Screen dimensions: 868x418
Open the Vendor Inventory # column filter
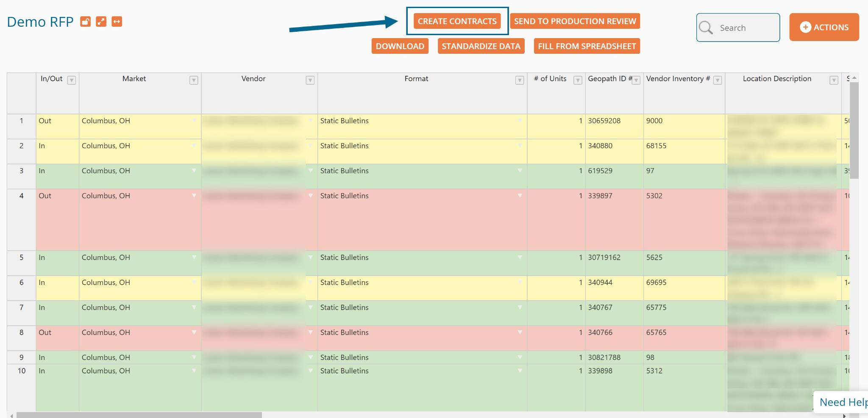[718, 80]
